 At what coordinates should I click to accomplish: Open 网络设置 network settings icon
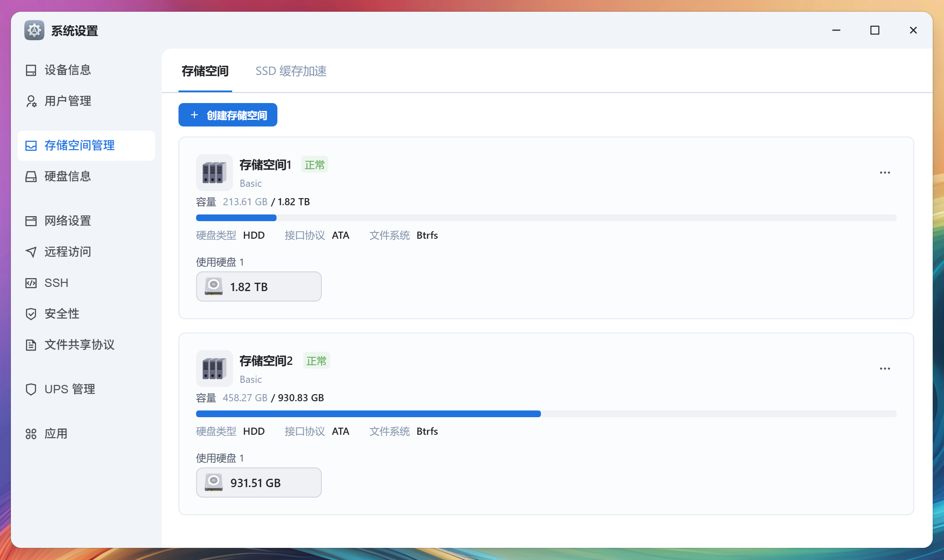click(31, 221)
